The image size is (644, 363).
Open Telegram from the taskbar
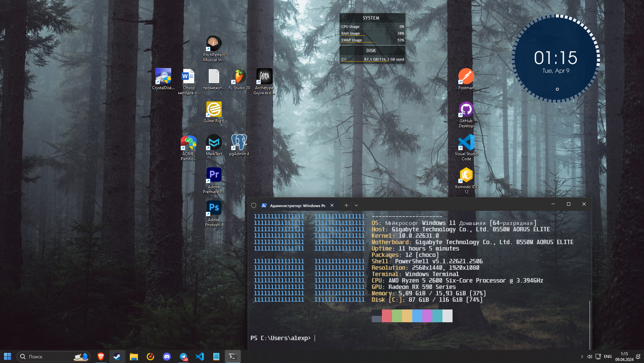[183, 356]
